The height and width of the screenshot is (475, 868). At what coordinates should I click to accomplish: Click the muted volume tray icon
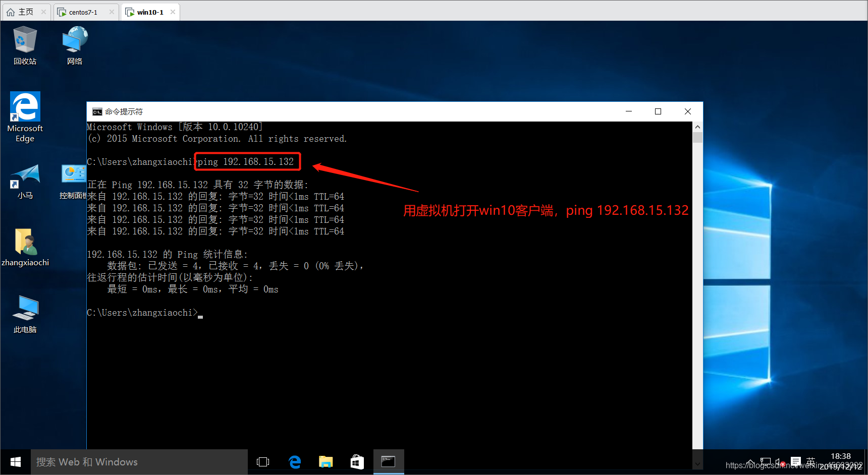click(x=780, y=462)
